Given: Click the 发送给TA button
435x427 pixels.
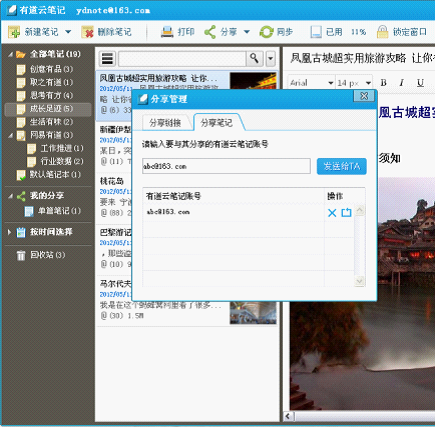Looking at the screenshot, I should click(342, 166).
